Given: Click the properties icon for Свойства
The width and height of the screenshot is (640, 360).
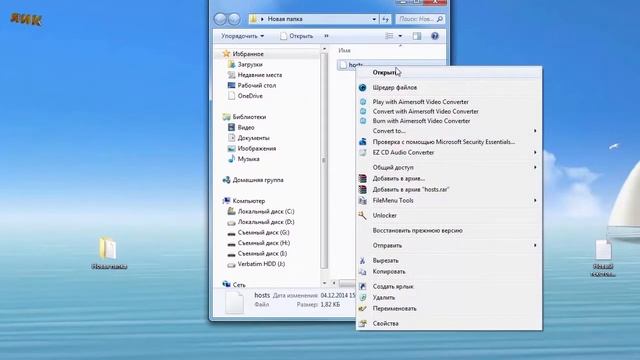Looking at the screenshot, I should [x=362, y=323].
